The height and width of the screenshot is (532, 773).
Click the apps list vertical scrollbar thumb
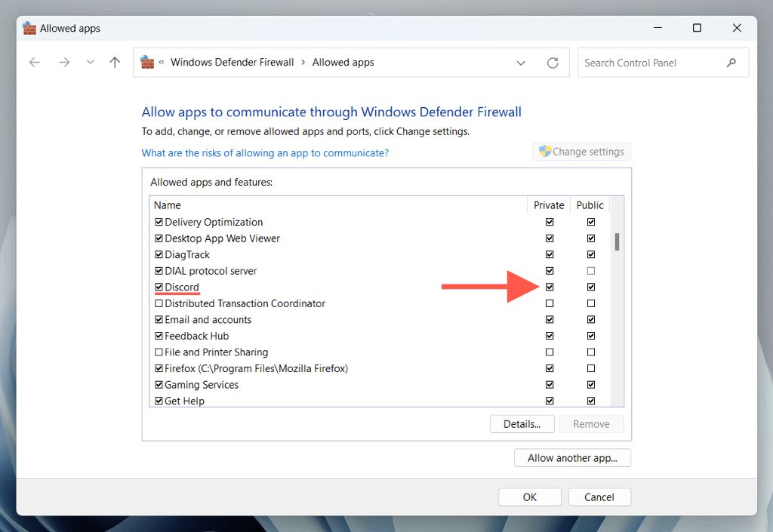tap(617, 241)
